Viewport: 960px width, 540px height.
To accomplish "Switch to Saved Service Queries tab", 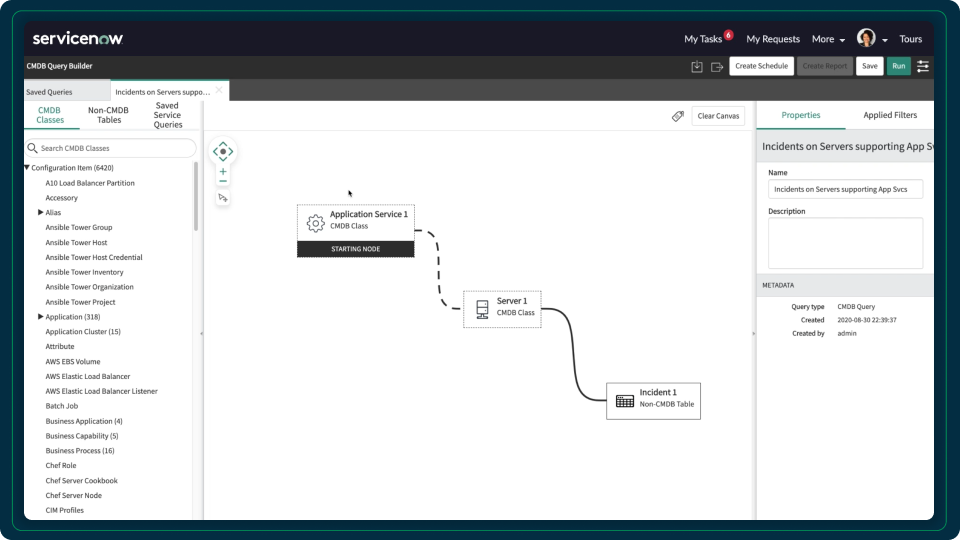I will click(168, 115).
